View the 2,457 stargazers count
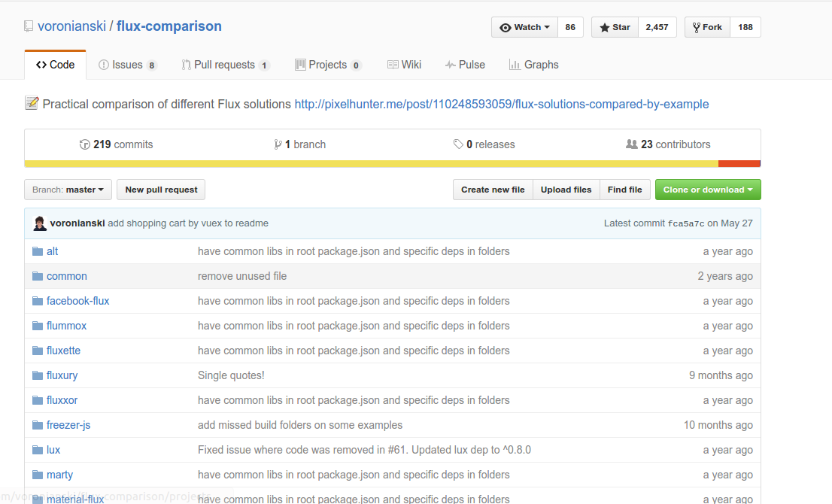This screenshot has width=832, height=504. point(657,27)
